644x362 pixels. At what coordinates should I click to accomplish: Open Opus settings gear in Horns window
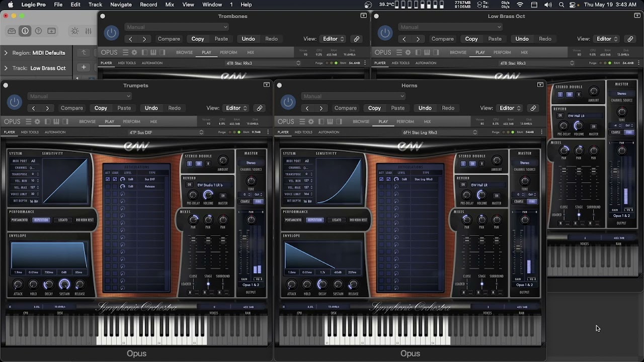[x=311, y=122]
